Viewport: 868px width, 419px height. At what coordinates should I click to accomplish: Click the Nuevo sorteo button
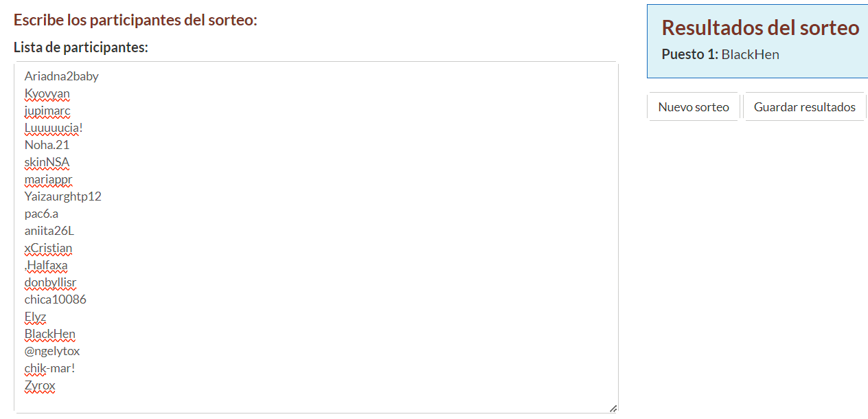pyautogui.click(x=693, y=107)
